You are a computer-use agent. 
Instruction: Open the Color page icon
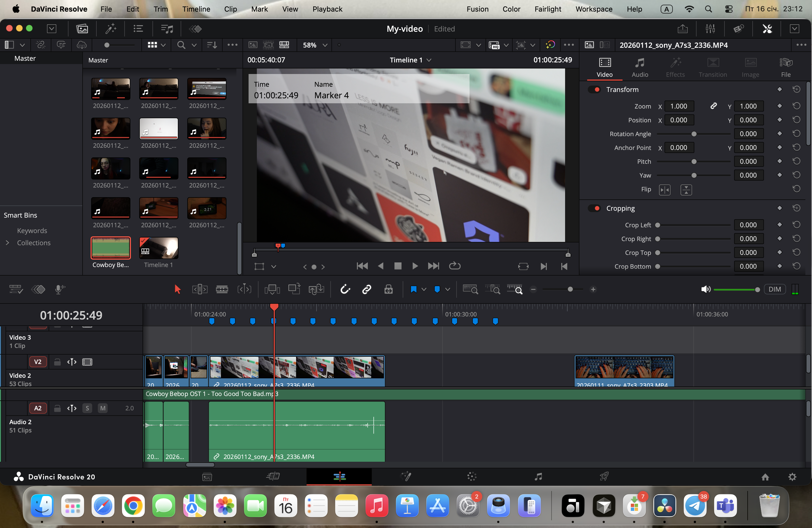[x=472, y=476]
